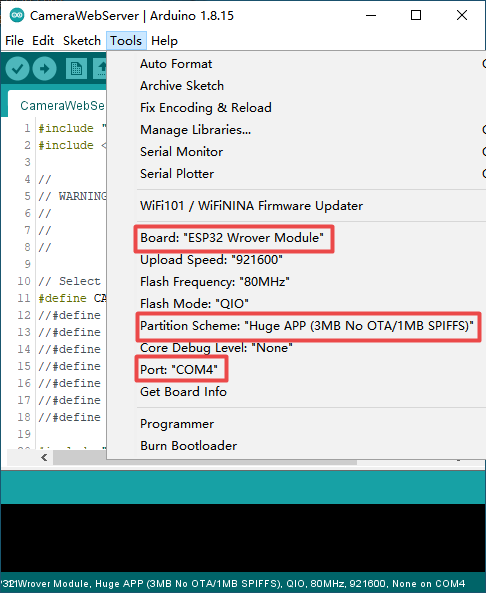Expand Flash Mode: "QIO" submenu
Screen dimensions: 486x593
296,304
